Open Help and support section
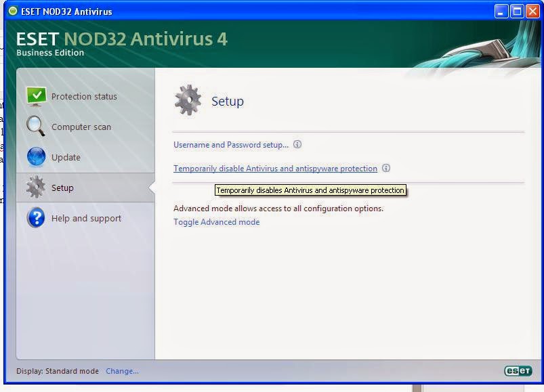 click(x=87, y=219)
